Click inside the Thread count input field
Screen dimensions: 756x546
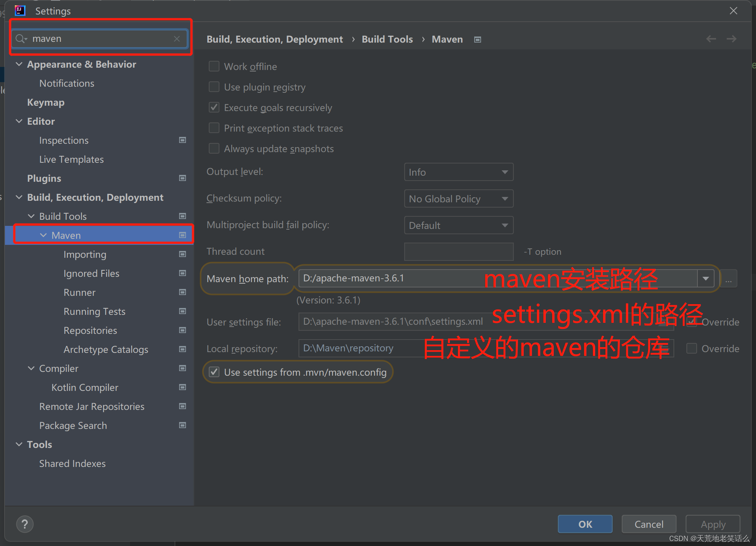coord(458,251)
